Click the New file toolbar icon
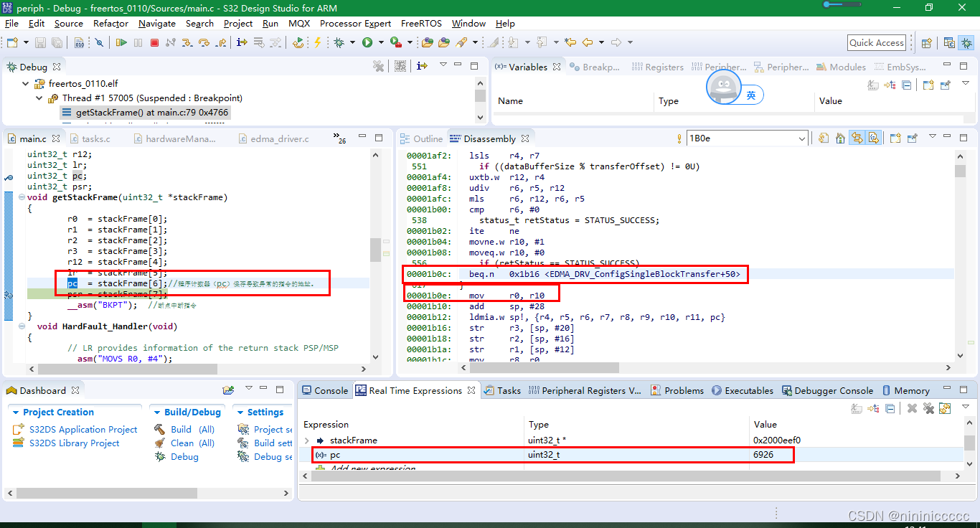 click(x=12, y=43)
